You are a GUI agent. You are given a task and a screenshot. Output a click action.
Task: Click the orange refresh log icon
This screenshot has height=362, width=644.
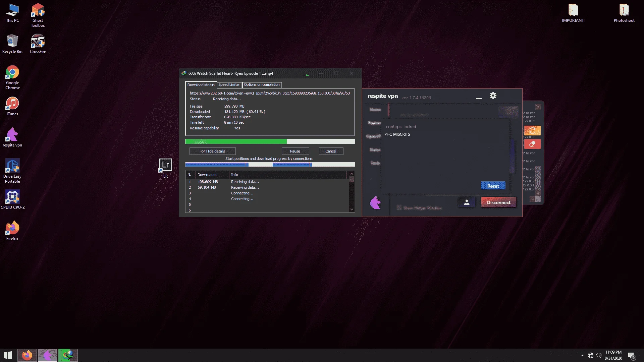tap(532, 130)
